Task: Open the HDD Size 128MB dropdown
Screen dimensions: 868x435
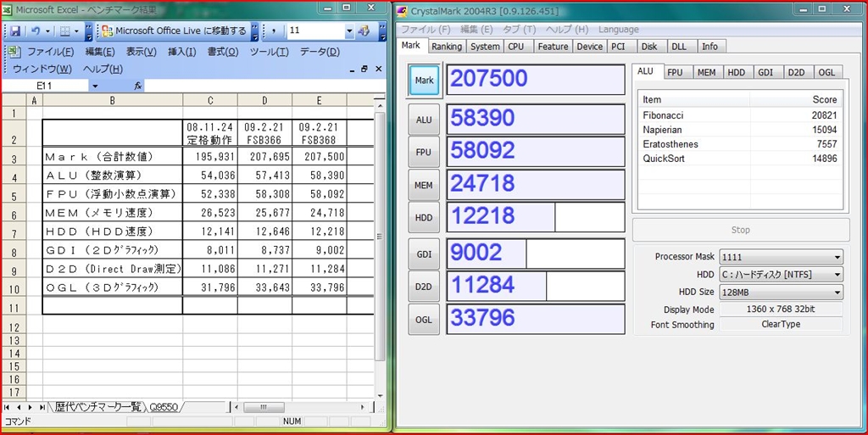Action: pyautogui.click(x=837, y=293)
